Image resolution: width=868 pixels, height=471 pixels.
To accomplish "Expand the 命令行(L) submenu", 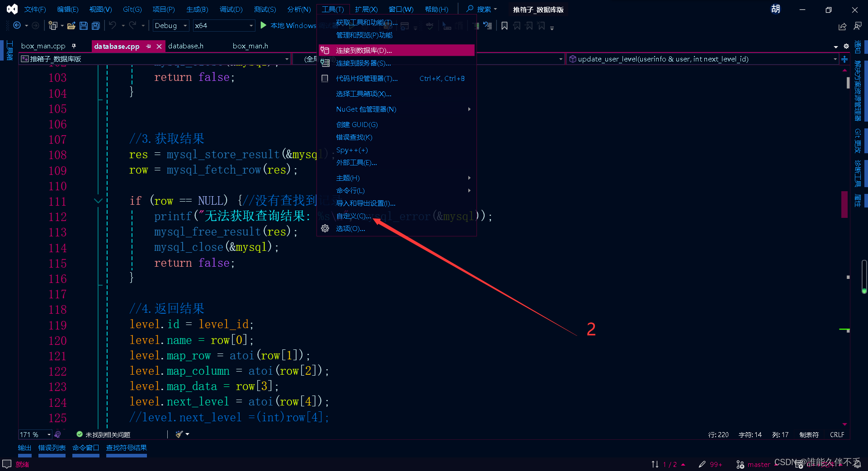I will 397,191.
